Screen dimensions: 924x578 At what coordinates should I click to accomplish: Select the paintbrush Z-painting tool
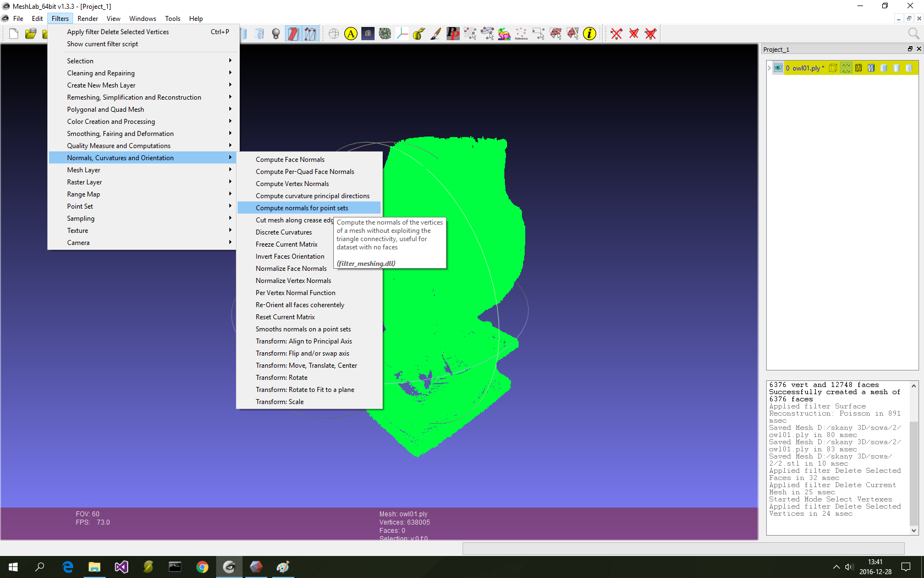436,34
